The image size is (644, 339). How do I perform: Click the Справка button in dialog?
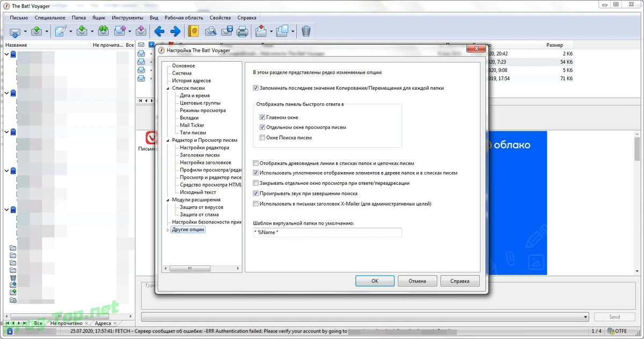pyautogui.click(x=459, y=281)
